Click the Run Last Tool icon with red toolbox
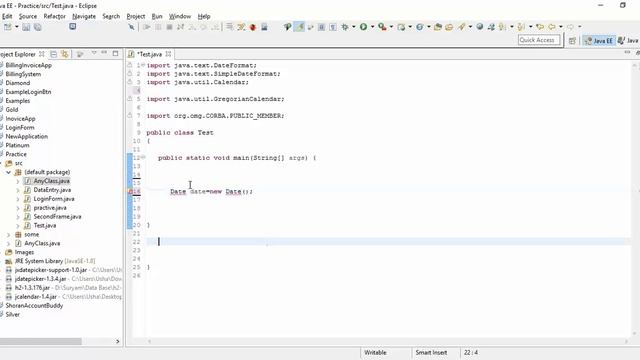Viewport: 640px width, 360px height. click(x=382, y=27)
